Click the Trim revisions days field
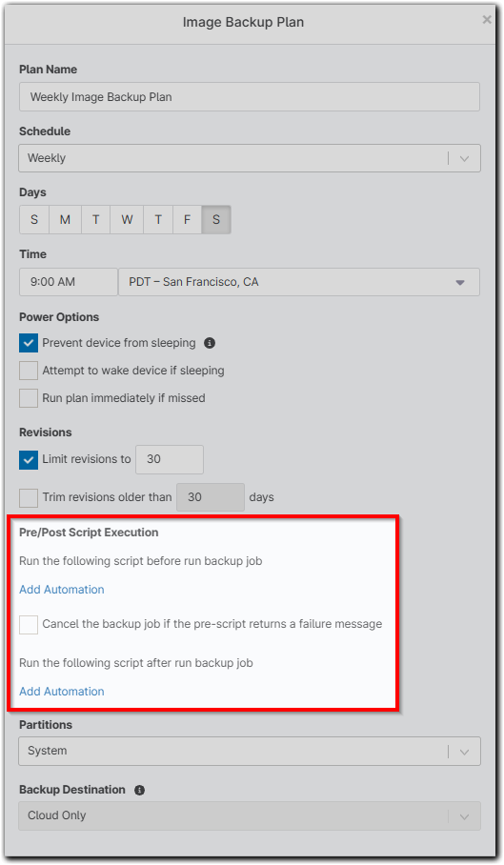 (x=211, y=497)
